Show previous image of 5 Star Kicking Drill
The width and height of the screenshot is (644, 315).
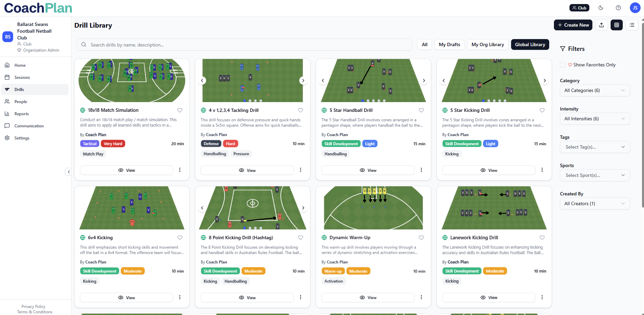point(444,81)
